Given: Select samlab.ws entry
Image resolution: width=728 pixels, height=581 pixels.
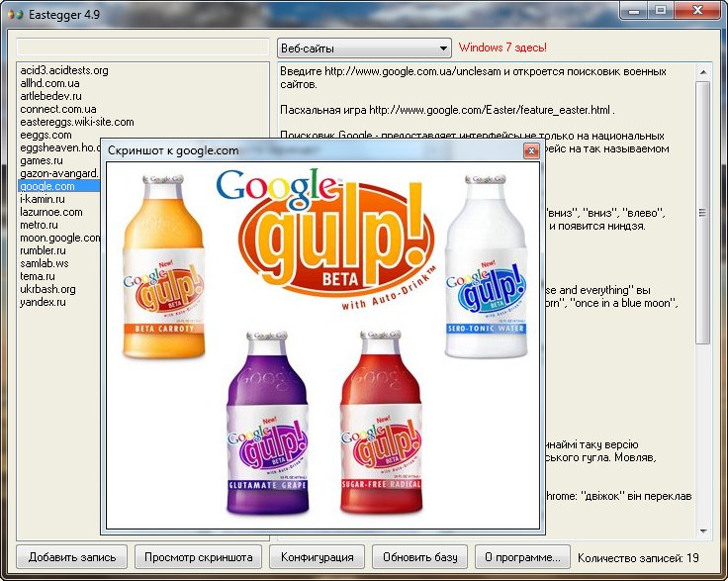Looking at the screenshot, I should (x=45, y=263).
